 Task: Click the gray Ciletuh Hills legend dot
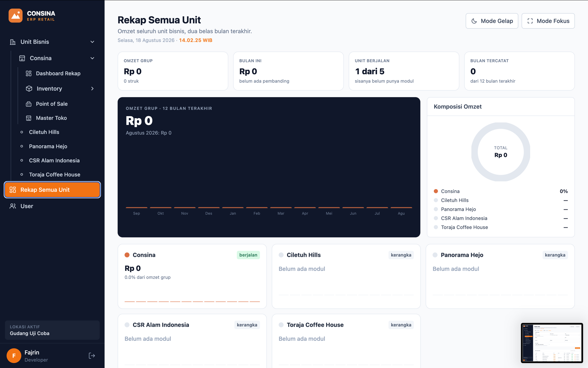coord(436,200)
